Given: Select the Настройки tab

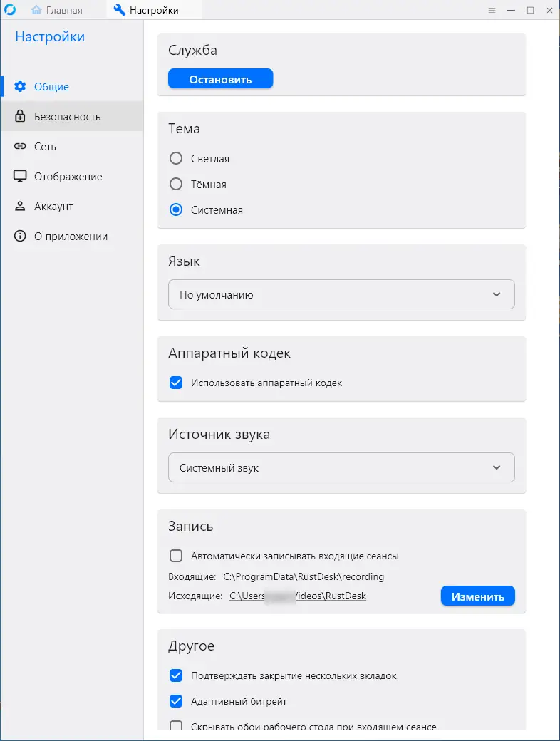Looking at the screenshot, I should click(x=146, y=10).
